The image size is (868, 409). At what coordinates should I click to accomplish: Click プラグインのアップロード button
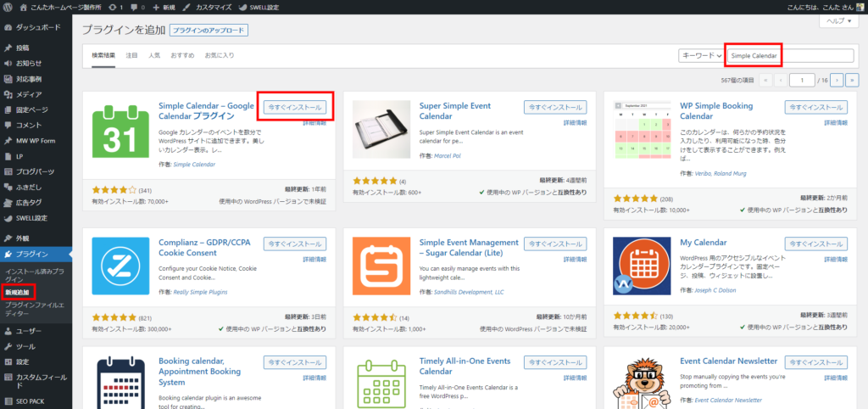[x=209, y=31]
